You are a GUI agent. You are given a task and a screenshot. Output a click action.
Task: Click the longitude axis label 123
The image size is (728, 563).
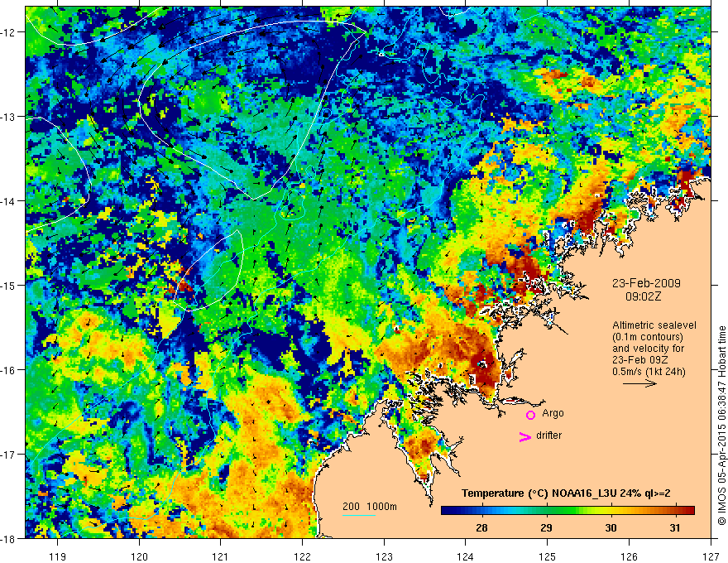coord(384,556)
